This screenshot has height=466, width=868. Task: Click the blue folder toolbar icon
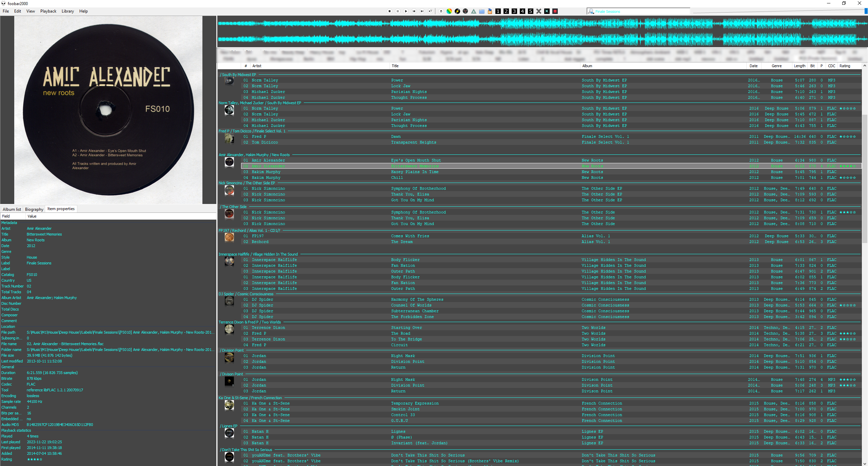tap(482, 11)
